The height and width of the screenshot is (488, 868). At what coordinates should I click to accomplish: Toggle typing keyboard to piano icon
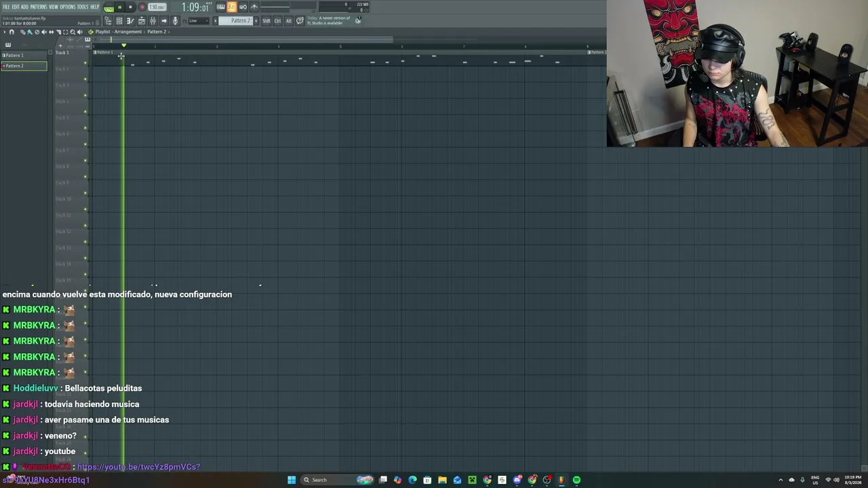click(220, 7)
